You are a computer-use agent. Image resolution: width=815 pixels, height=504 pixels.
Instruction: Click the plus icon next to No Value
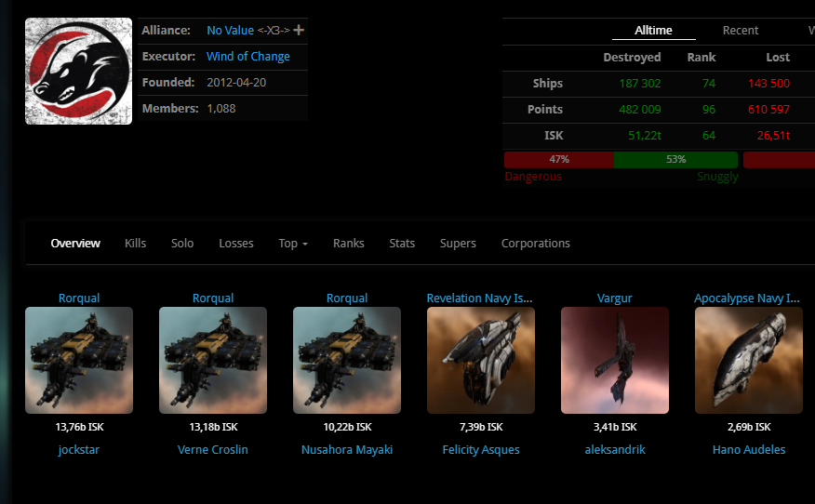[299, 31]
